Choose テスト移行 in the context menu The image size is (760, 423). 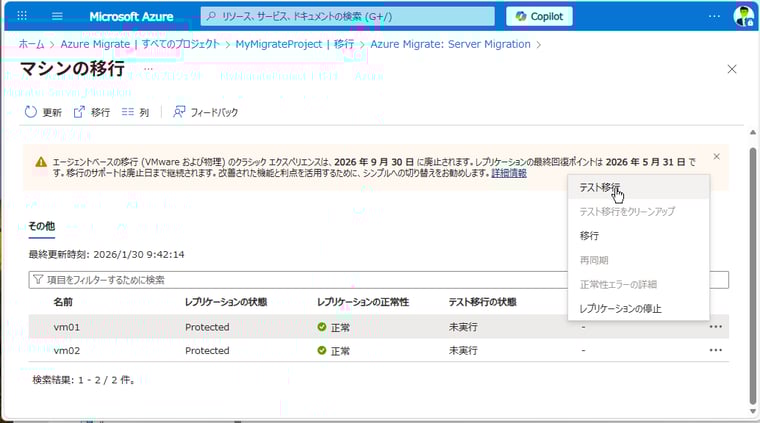point(639,188)
